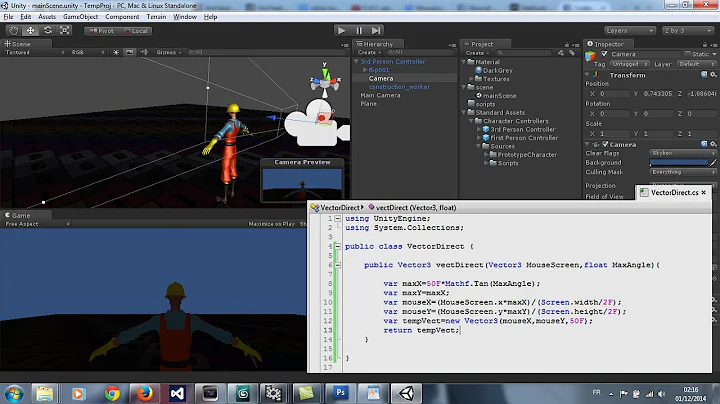Open the Textured draw mode dropdown
The image size is (720, 404).
(x=34, y=52)
